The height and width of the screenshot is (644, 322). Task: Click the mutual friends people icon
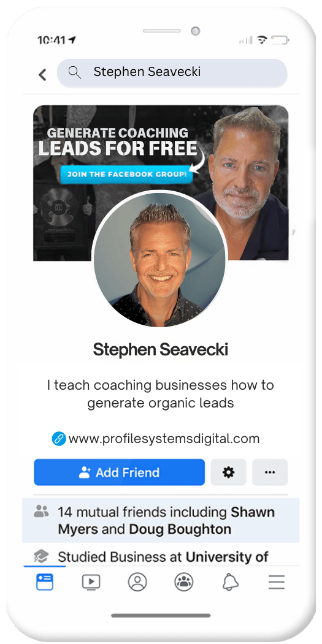(41, 511)
